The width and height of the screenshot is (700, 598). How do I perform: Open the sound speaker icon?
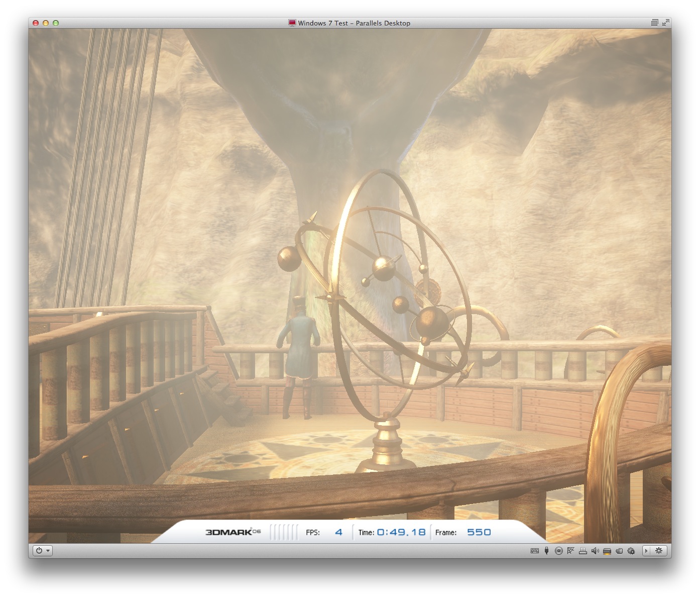click(x=595, y=551)
